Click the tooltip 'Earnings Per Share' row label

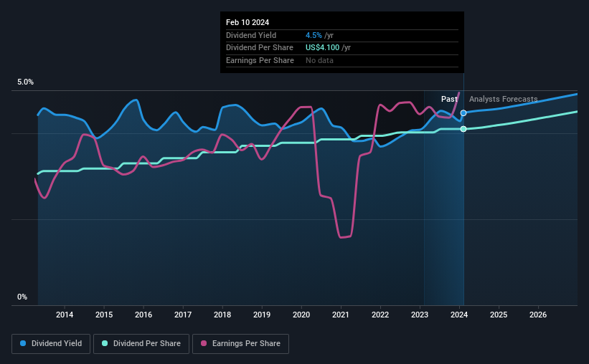pyautogui.click(x=260, y=60)
